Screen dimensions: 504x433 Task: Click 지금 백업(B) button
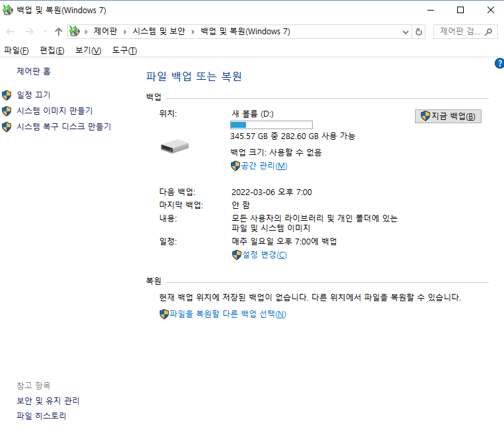pyautogui.click(x=448, y=116)
